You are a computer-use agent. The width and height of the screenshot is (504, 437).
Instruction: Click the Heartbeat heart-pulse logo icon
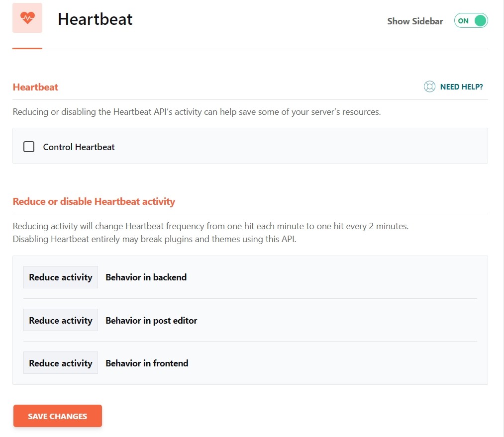(27, 18)
